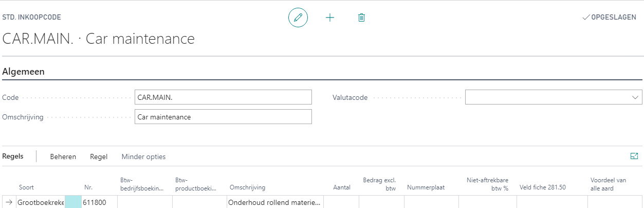Click the row selector arrow on first line

[9, 202]
